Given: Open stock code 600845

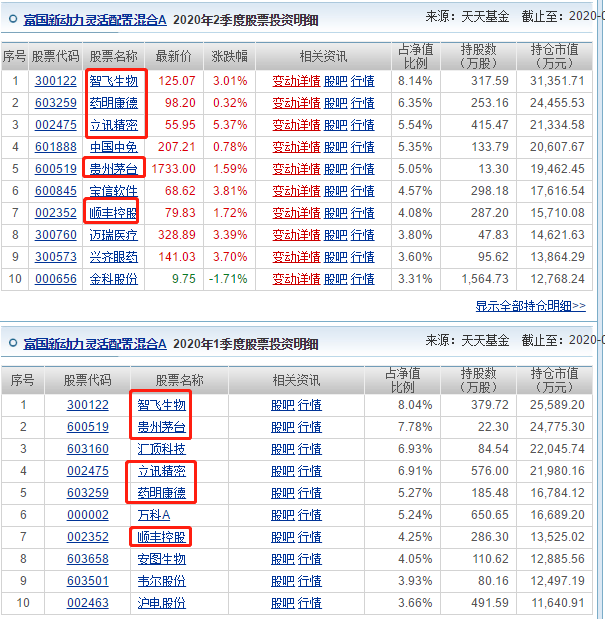Looking at the screenshot, I should 56,191.
